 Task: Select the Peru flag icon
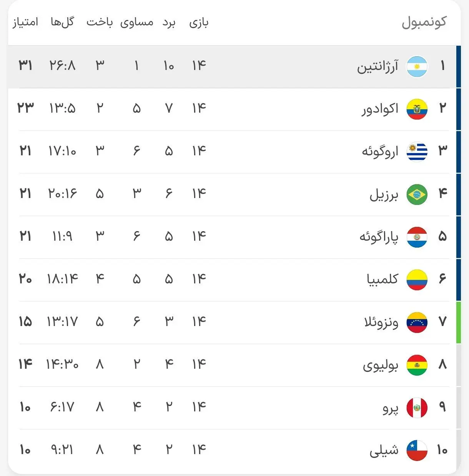pyautogui.click(x=417, y=408)
